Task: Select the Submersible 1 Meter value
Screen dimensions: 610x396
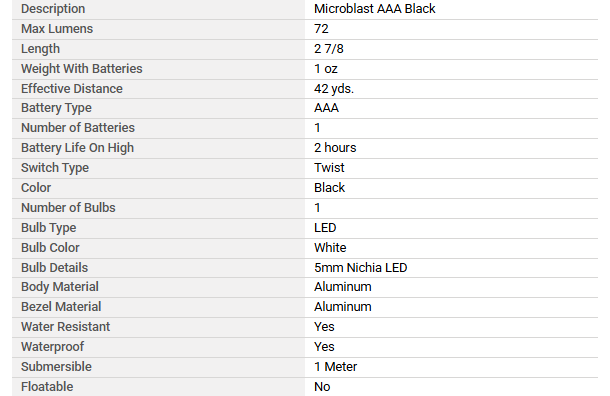Action: (335, 367)
